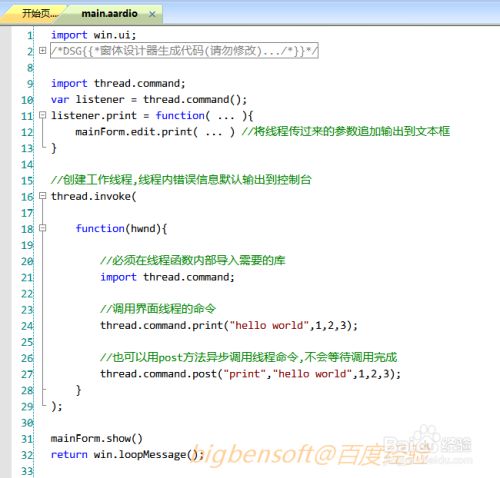Click 'mainForm.edit.print( ... )' code
This screenshot has height=478, width=500.
point(155,132)
